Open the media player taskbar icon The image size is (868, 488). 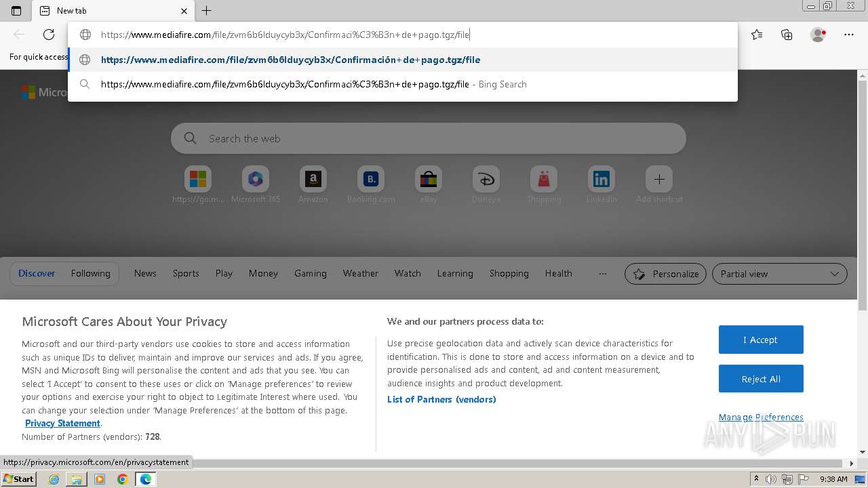point(100,479)
